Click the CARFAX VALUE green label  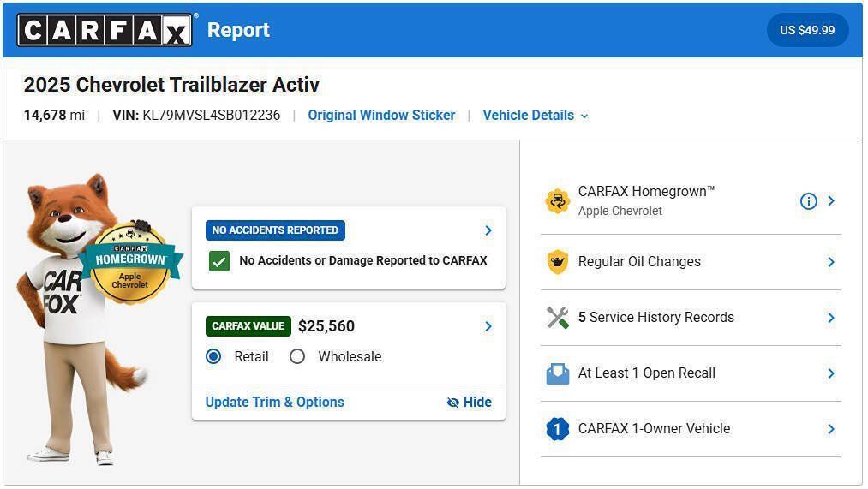(248, 326)
